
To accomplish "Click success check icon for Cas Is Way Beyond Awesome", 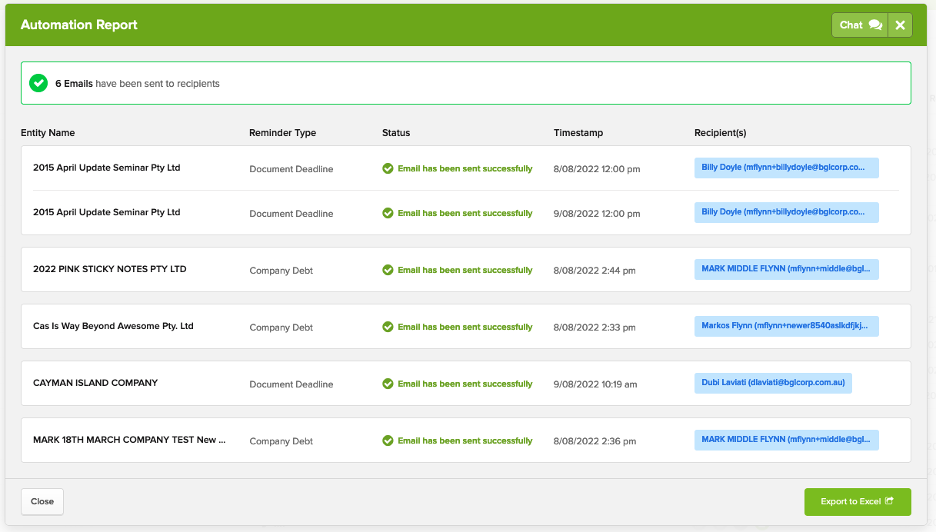I will [x=388, y=327].
